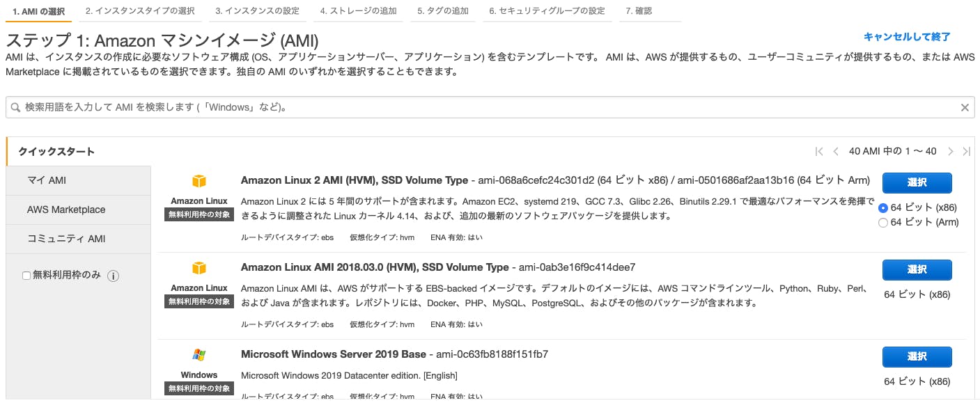Click inside the AMI search input field
980x403 pixels.
279,107
